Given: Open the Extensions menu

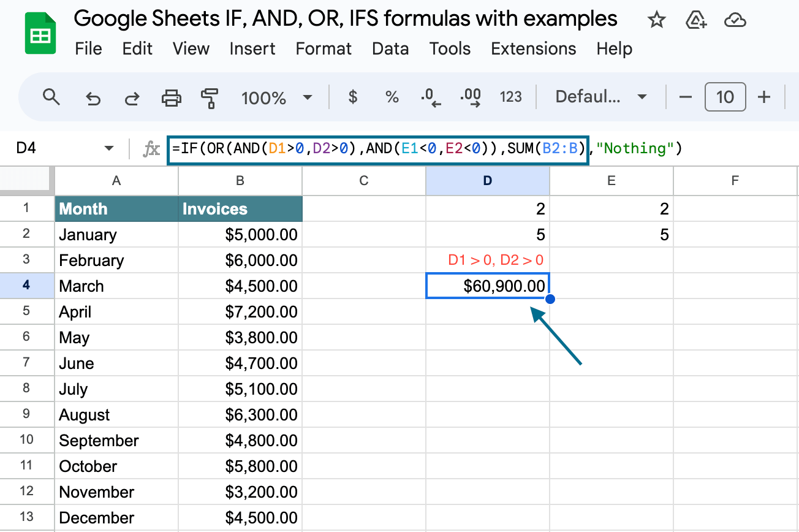Looking at the screenshot, I should 534,48.
